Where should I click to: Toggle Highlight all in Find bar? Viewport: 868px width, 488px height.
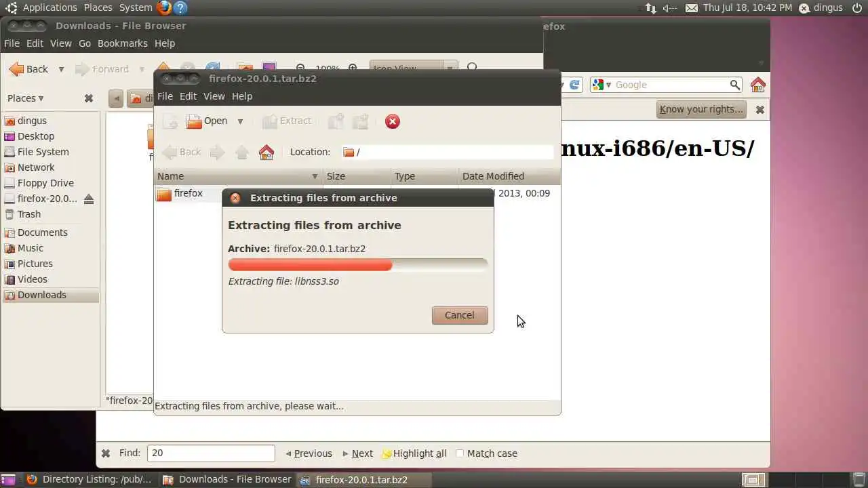tap(414, 453)
